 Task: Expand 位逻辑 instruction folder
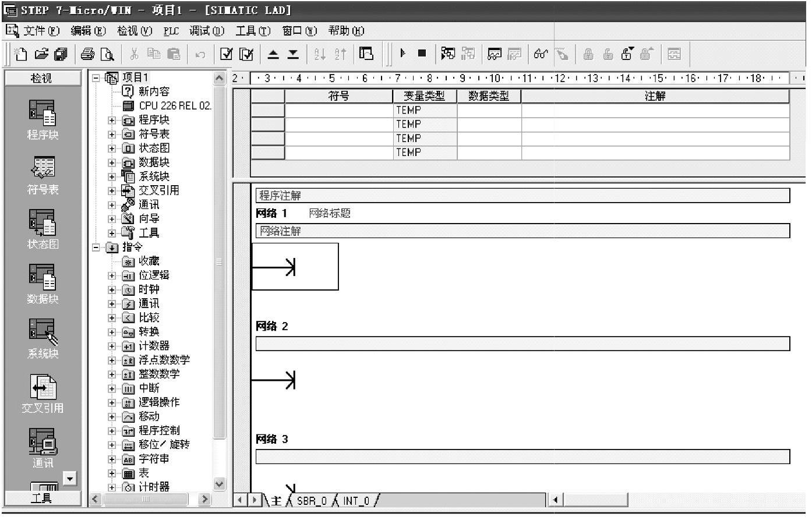[x=112, y=275]
